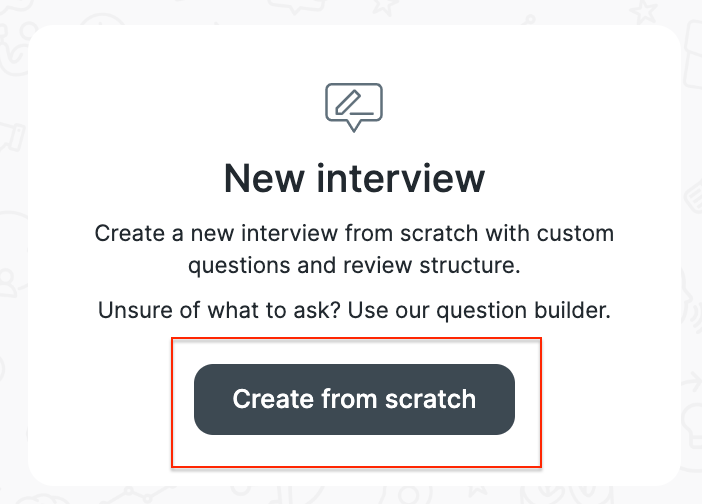Click 'questions and review structure' text line
The height and width of the screenshot is (504, 702).
coord(354,267)
